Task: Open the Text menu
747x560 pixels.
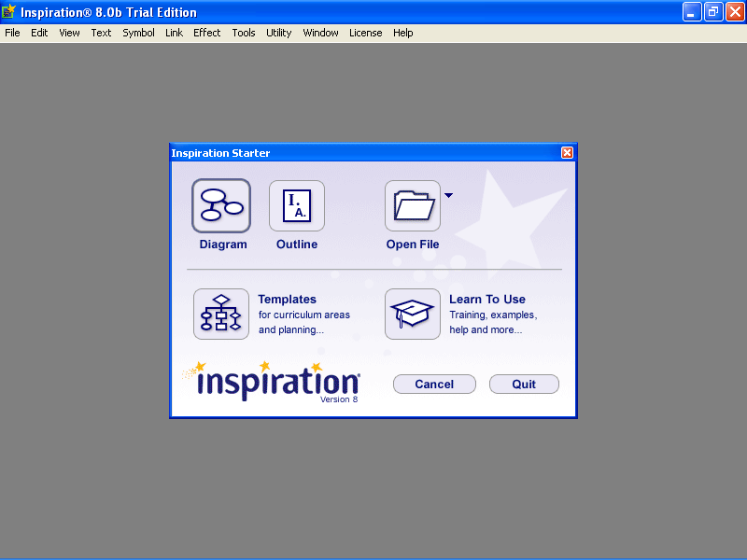Action: tap(101, 33)
